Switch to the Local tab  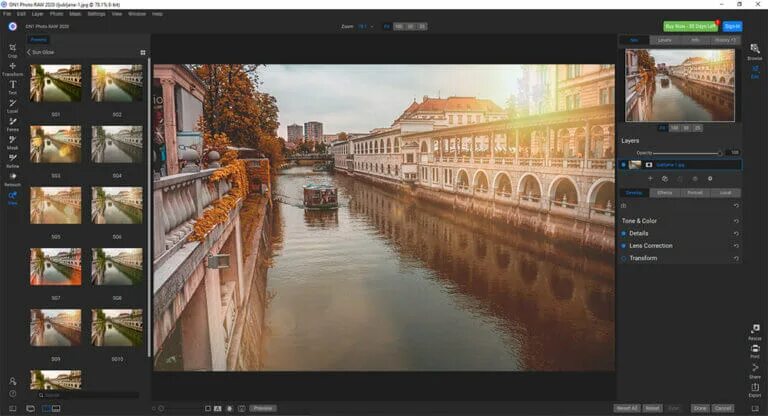pos(725,193)
